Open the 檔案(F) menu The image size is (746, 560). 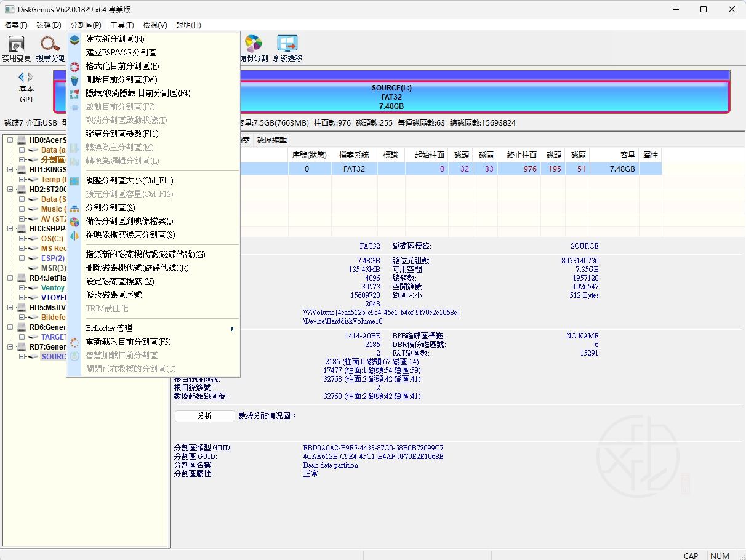tap(16, 25)
